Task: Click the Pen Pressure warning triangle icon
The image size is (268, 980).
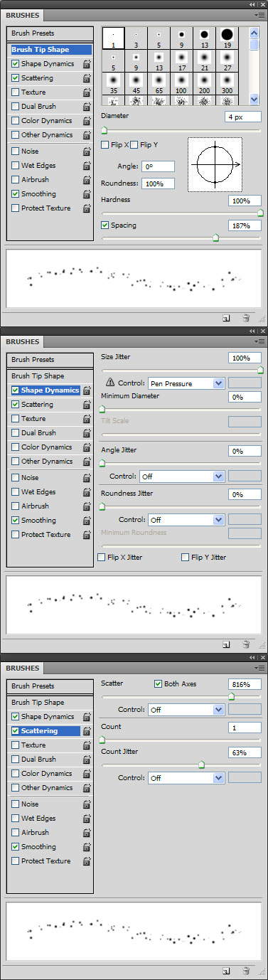Action: click(110, 383)
